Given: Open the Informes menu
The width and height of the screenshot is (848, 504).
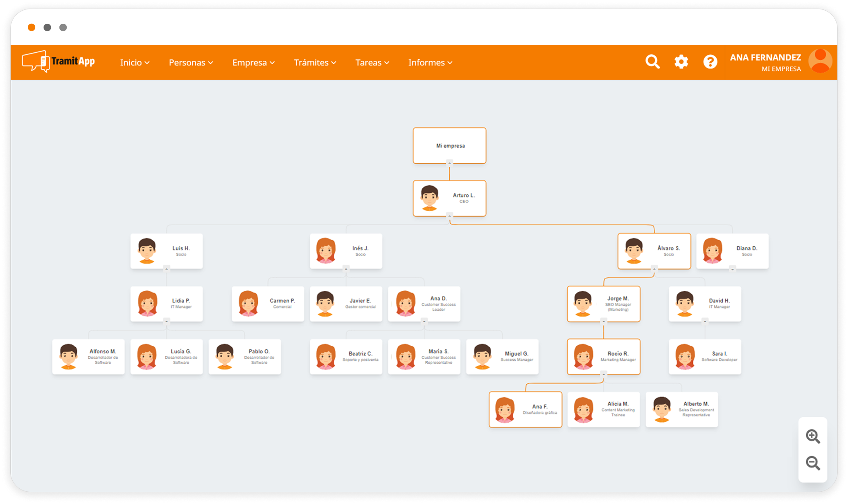Looking at the screenshot, I should pyautogui.click(x=430, y=63).
